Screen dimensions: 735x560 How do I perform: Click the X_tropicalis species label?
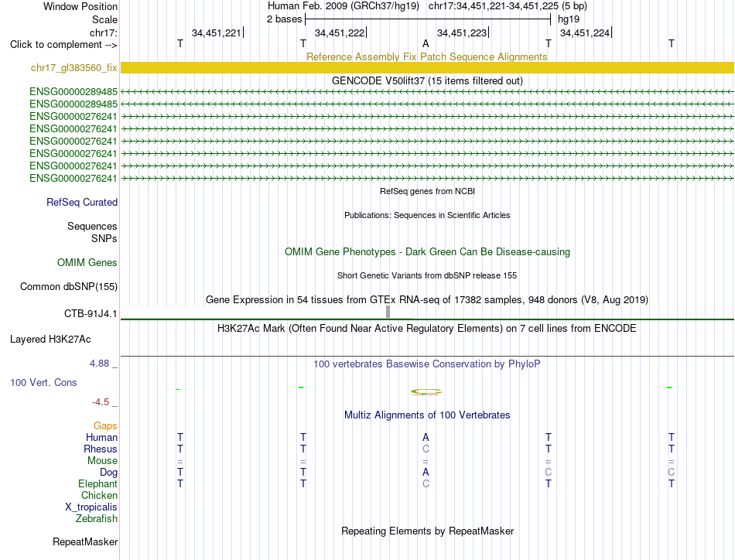tap(91, 507)
